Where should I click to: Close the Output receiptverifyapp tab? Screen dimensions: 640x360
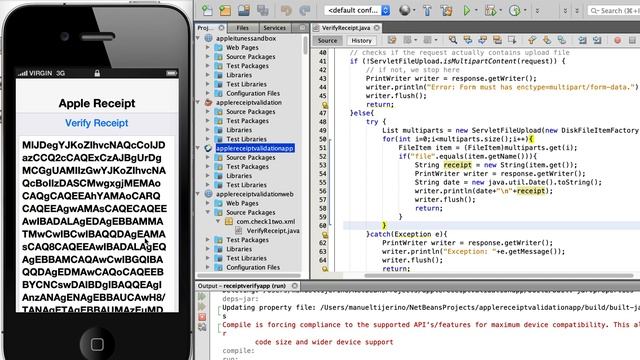(x=295, y=286)
